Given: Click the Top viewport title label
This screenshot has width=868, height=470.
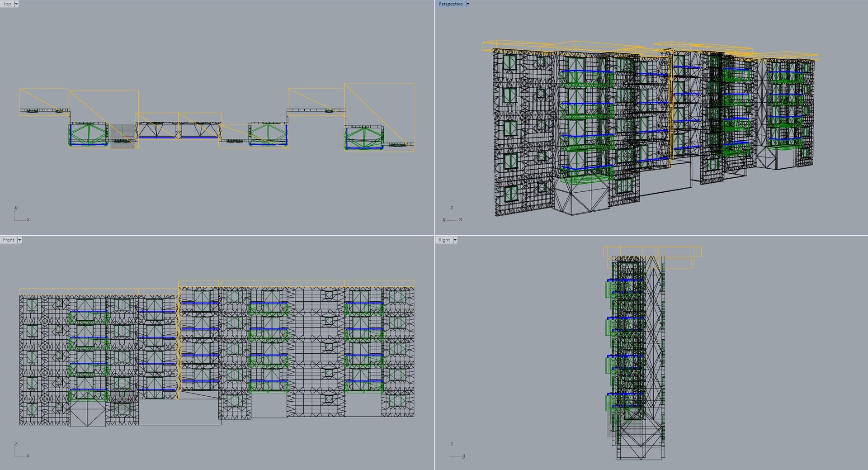Looking at the screenshot, I should pyautogui.click(x=7, y=4).
